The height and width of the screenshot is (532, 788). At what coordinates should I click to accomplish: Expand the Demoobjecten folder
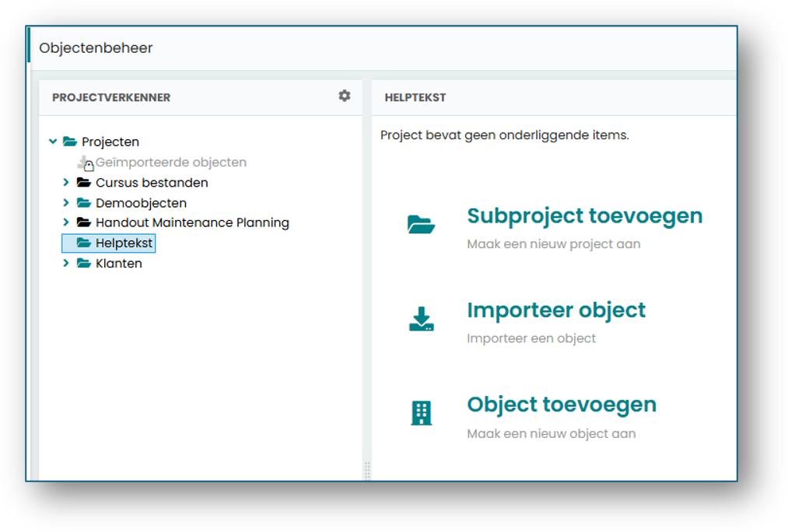click(66, 202)
